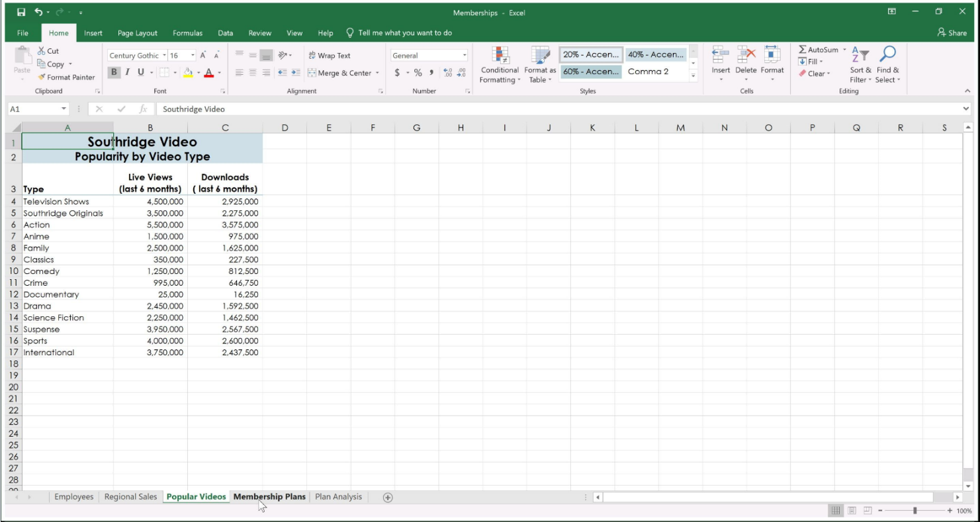Switch to the Insert ribbon tab
This screenshot has width=980, height=522.
93,33
